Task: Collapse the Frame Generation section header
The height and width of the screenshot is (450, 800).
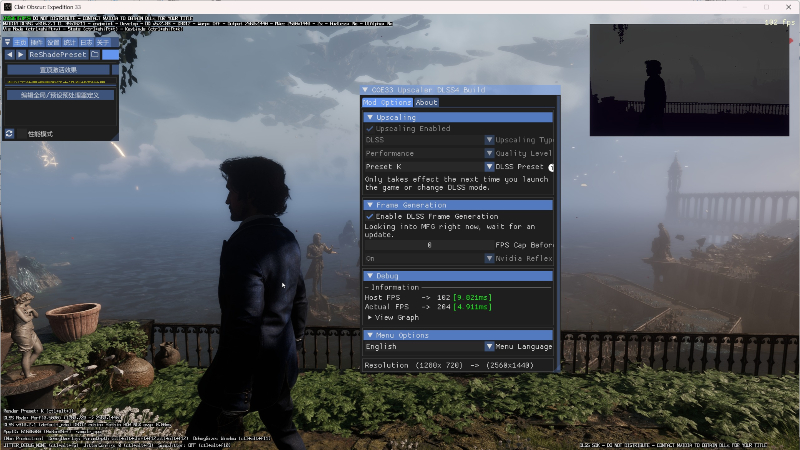Action: 458,205
